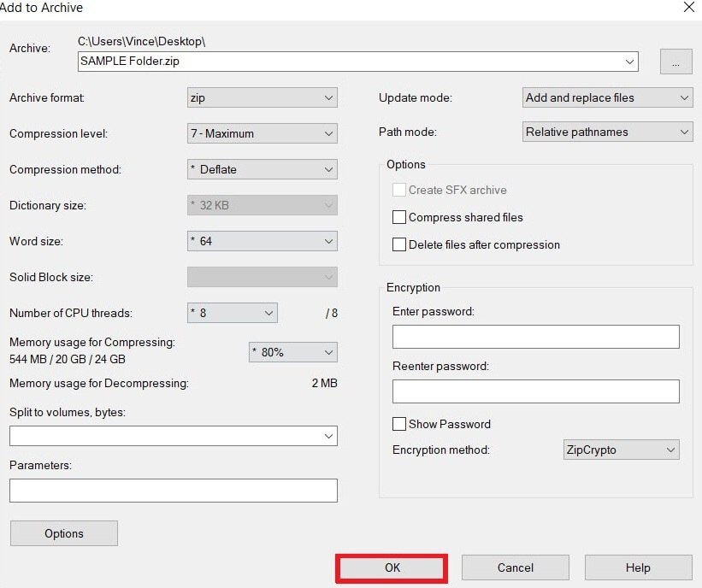Confirm archive creation with OK
Image resolution: width=702 pixels, height=588 pixels.
click(x=391, y=567)
